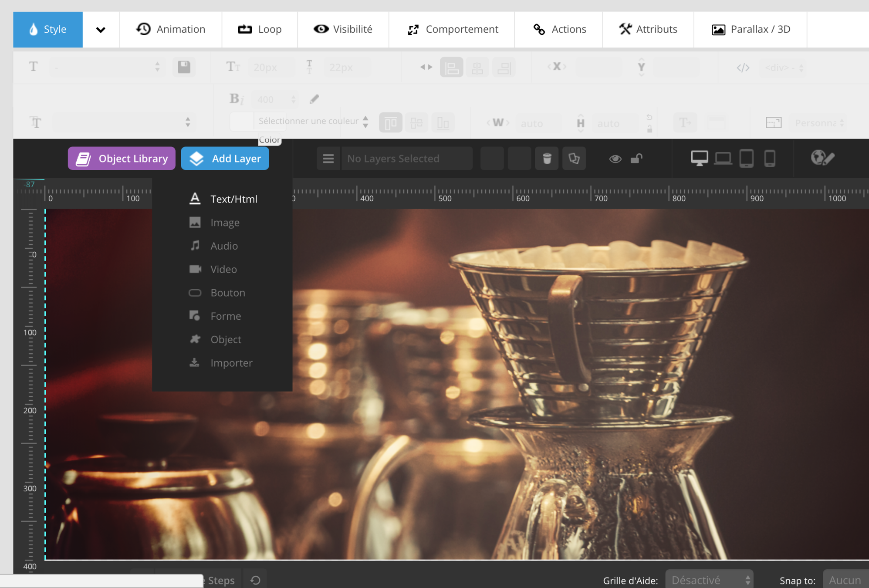869x588 pixels.
Task: Select the mobile phone preview icon
Action: click(770, 158)
